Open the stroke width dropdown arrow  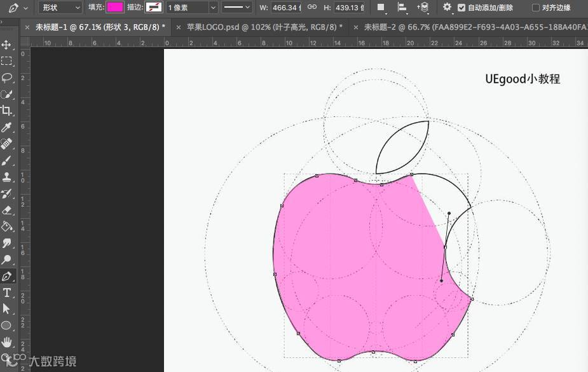click(x=213, y=8)
